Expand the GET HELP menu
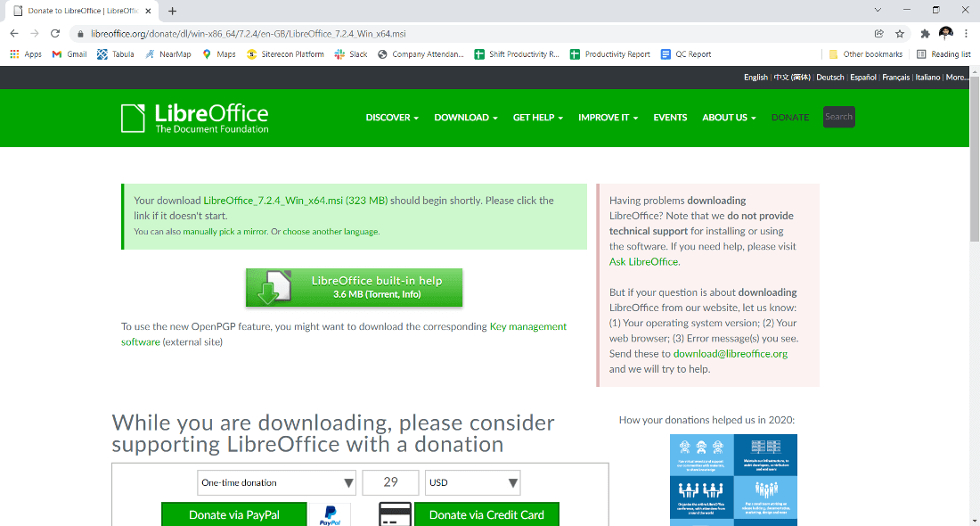The image size is (980, 526). pos(537,118)
